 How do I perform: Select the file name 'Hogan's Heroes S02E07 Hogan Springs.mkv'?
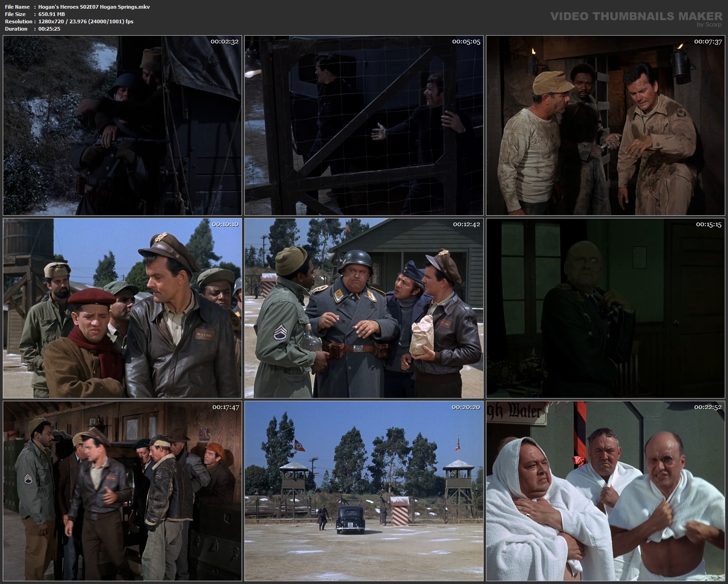[x=94, y=7]
